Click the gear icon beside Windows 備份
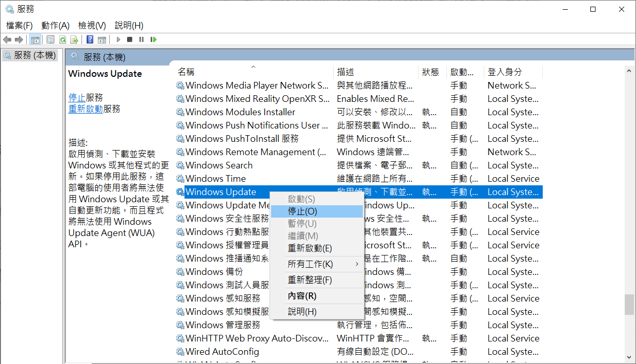 click(180, 272)
